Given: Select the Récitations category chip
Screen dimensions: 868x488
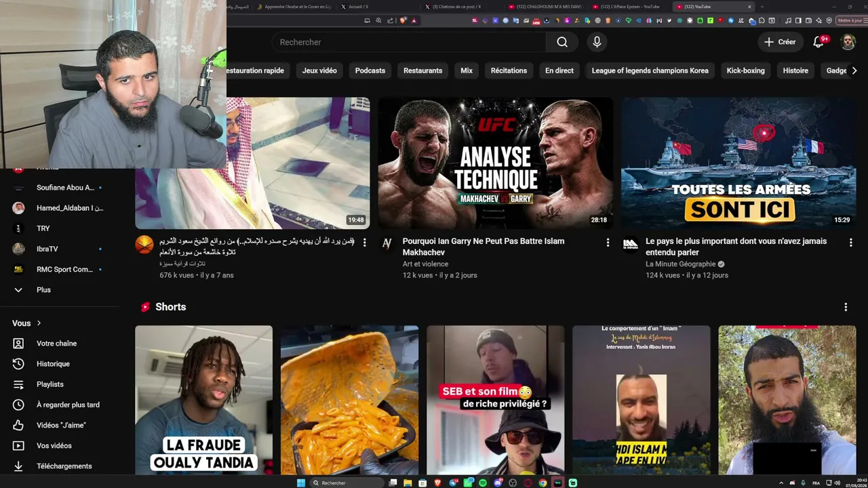Looking at the screenshot, I should (509, 70).
